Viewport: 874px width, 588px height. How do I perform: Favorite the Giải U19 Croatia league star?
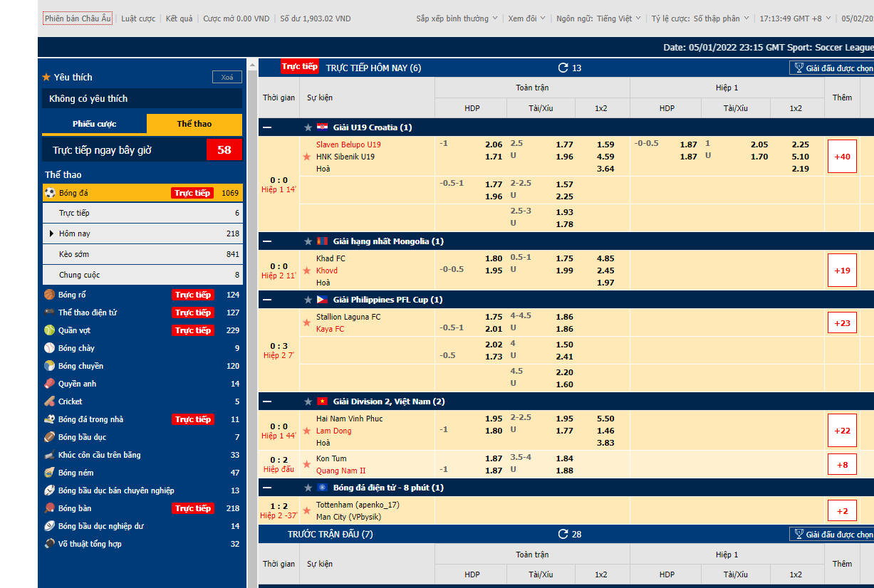(x=308, y=127)
